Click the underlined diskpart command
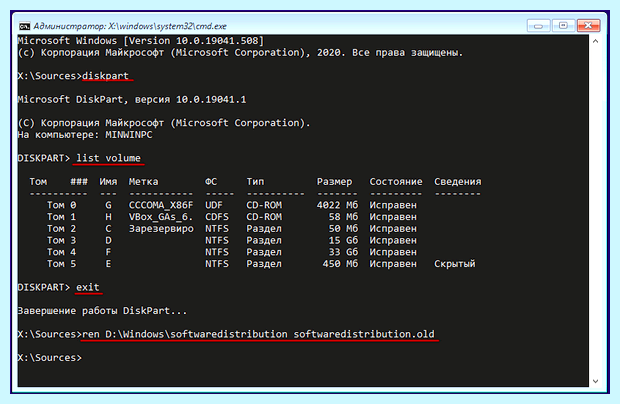This screenshot has width=620, height=404. click(x=106, y=76)
